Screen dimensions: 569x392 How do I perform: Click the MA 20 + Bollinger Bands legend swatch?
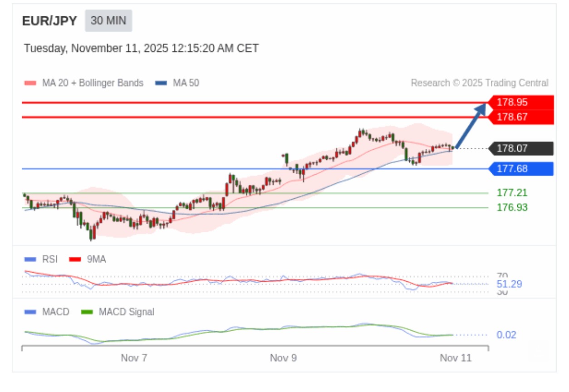pyautogui.click(x=30, y=83)
